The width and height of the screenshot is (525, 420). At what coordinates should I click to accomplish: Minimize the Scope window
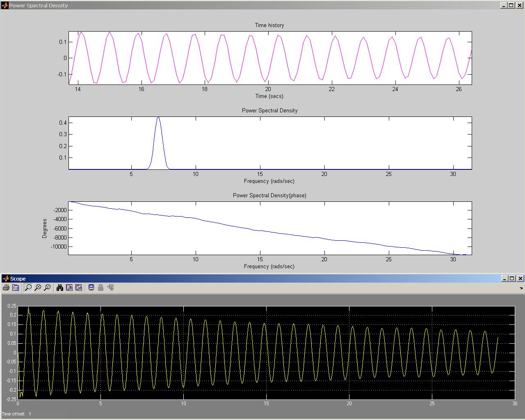click(504, 278)
